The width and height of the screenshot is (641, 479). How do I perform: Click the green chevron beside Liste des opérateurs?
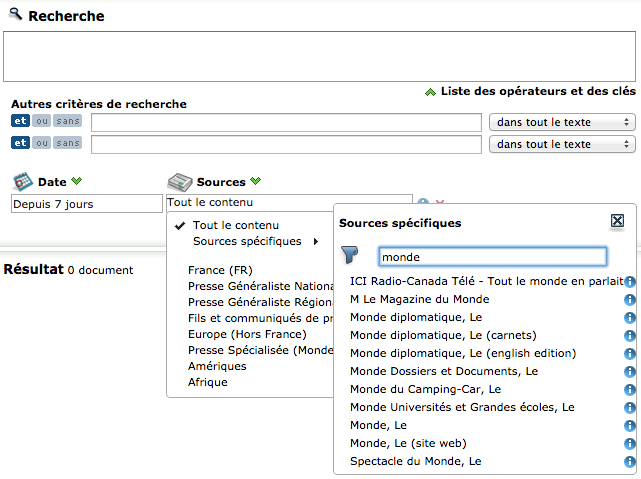(430, 92)
